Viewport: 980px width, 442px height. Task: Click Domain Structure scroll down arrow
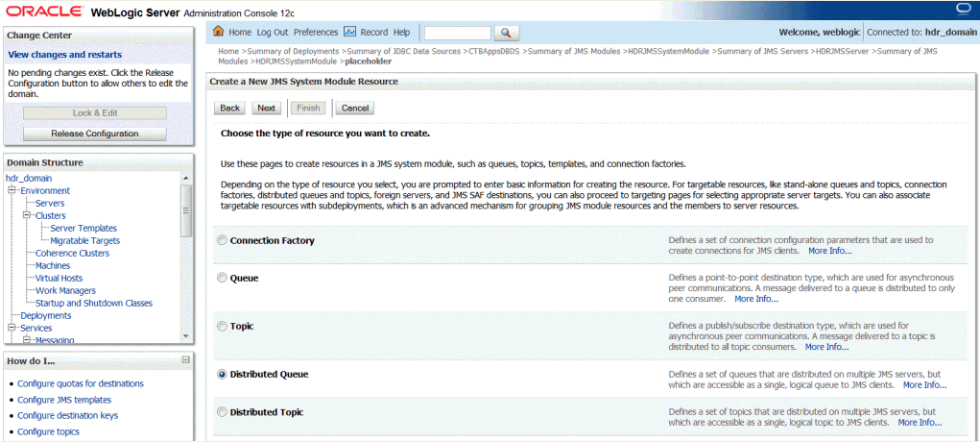[x=185, y=337]
